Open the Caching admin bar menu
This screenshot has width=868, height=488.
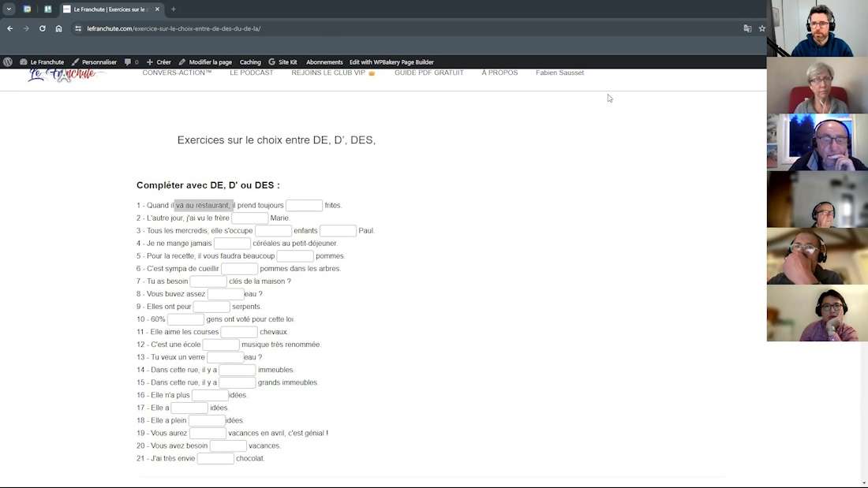[250, 62]
